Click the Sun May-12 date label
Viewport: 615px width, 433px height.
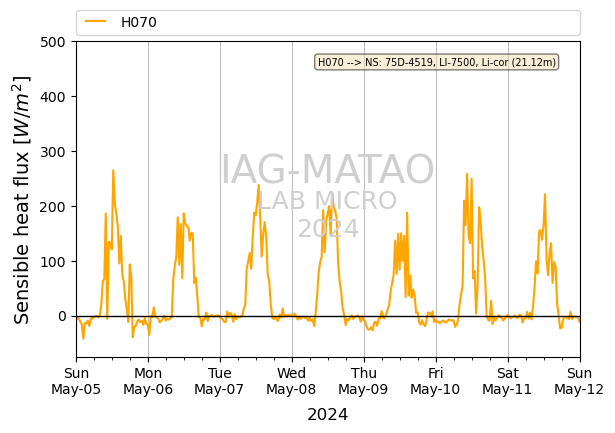pos(579,381)
